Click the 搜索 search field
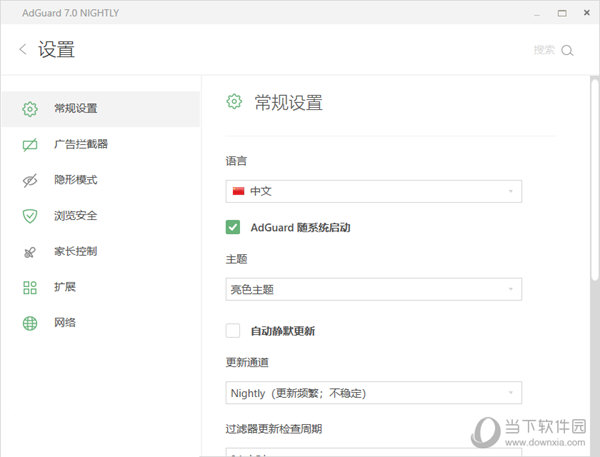 click(x=544, y=50)
